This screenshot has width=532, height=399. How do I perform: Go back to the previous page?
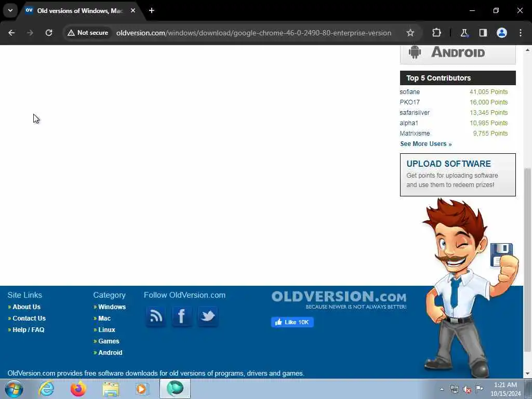point(11,33)
